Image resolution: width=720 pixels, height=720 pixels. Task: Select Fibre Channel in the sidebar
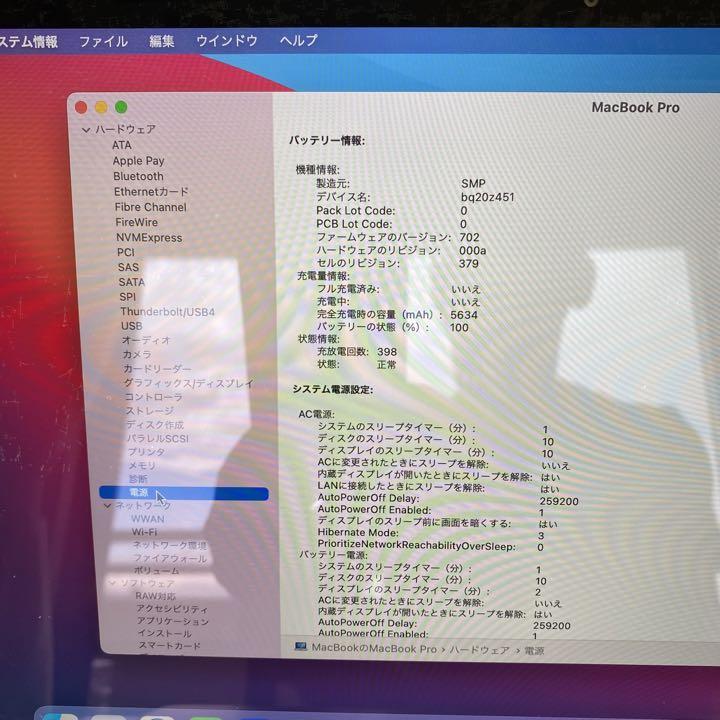(x=151, y=207)
